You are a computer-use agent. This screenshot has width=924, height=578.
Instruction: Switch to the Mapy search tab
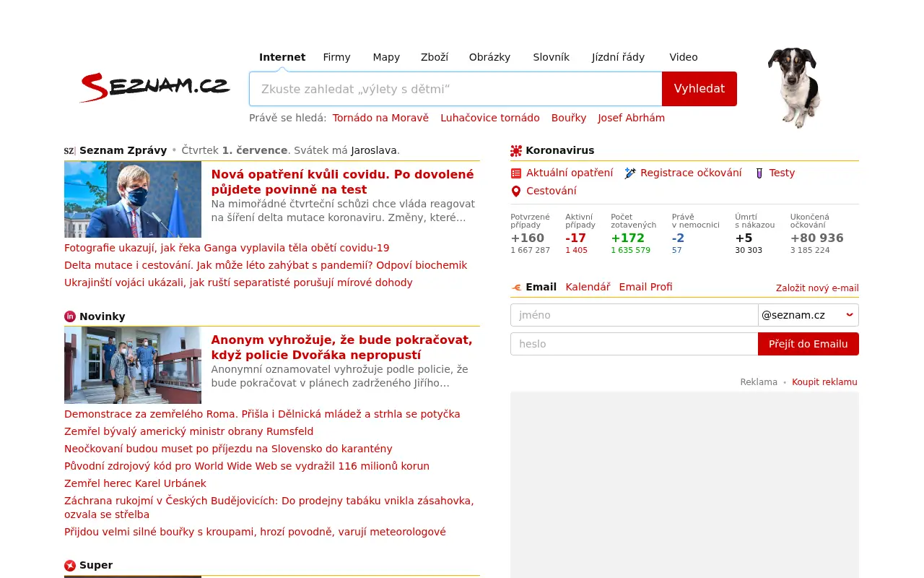386,57
